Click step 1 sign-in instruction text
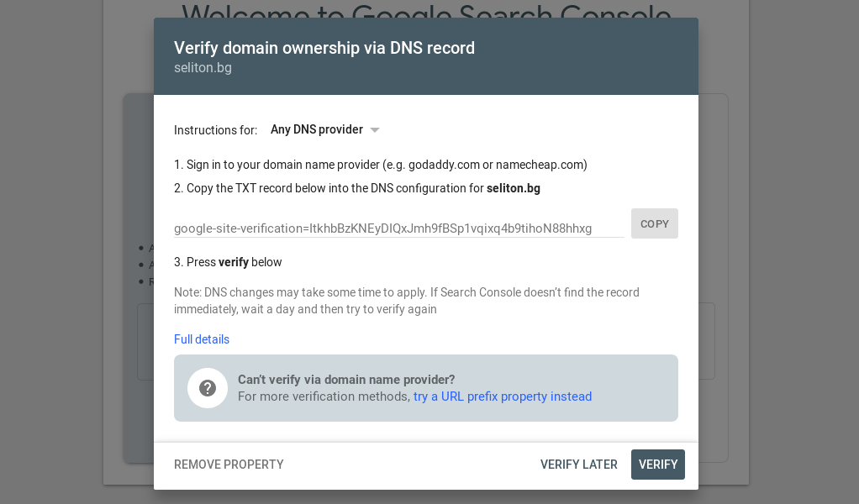This screenshot has width=859, height=504. click(381, 165)
